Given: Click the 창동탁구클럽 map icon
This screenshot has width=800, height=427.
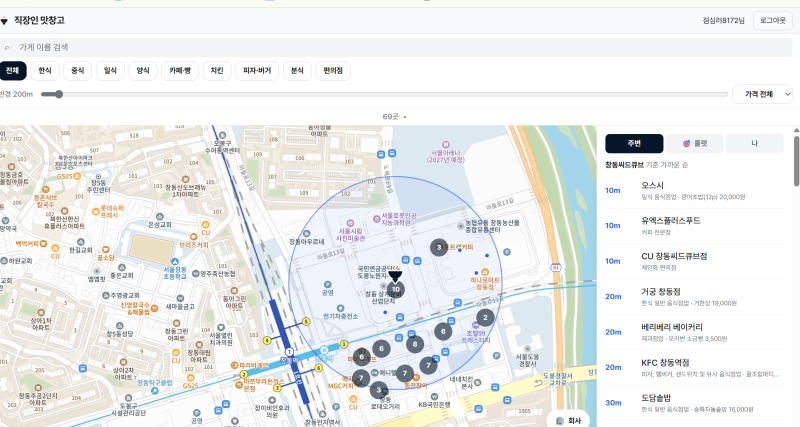Looking at the screenshot, I should coord(155,390).
